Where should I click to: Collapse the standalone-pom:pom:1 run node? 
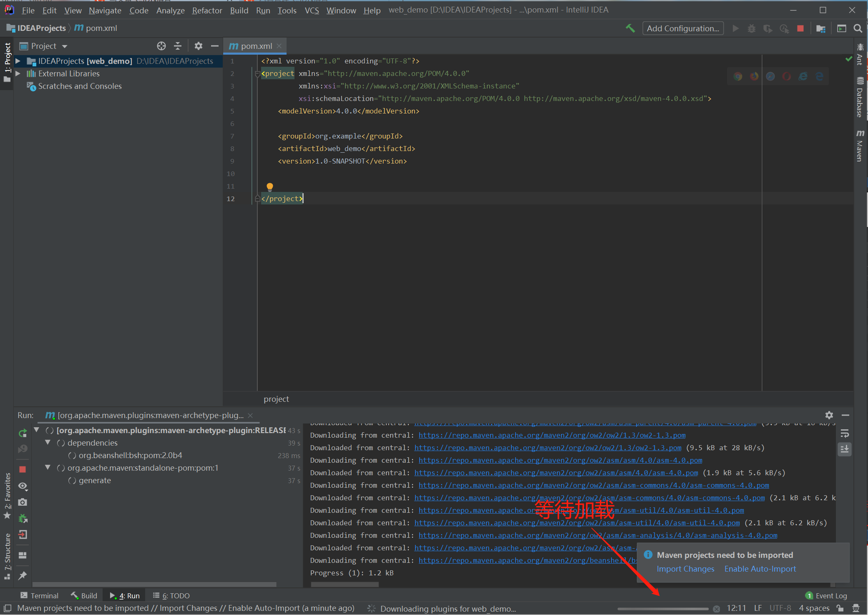48,467
